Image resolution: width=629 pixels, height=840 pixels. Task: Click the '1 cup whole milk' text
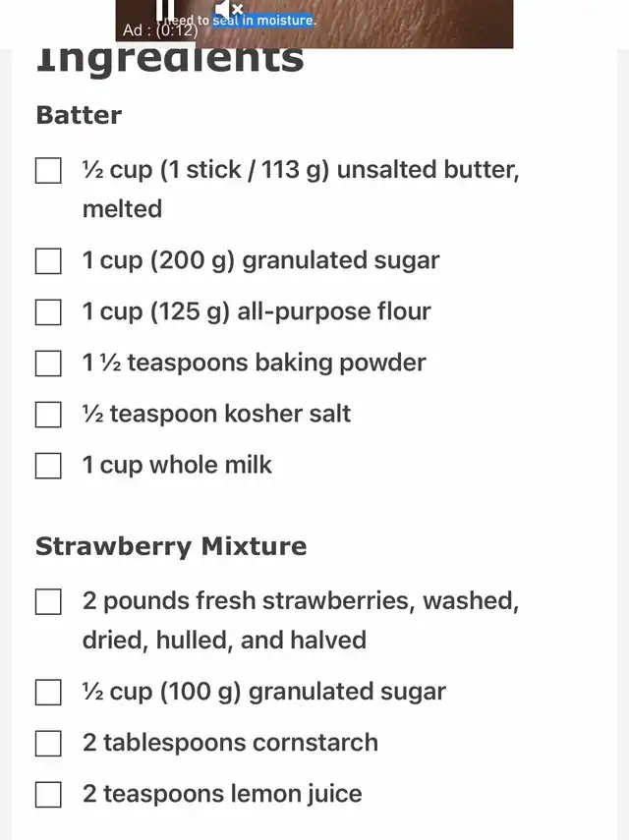click(x=177, y=465)
